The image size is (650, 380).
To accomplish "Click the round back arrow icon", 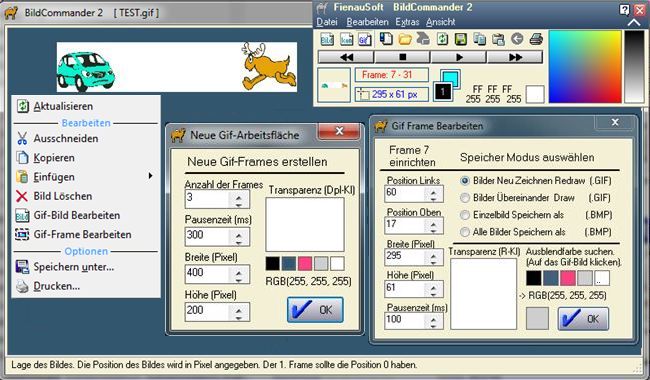I will click(x=517, y=39).
